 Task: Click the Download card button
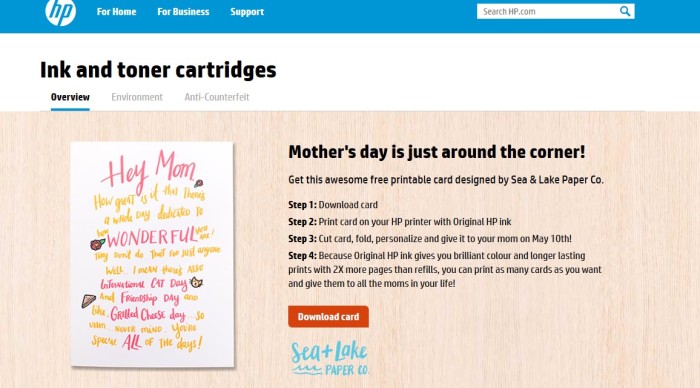point(328,317)
